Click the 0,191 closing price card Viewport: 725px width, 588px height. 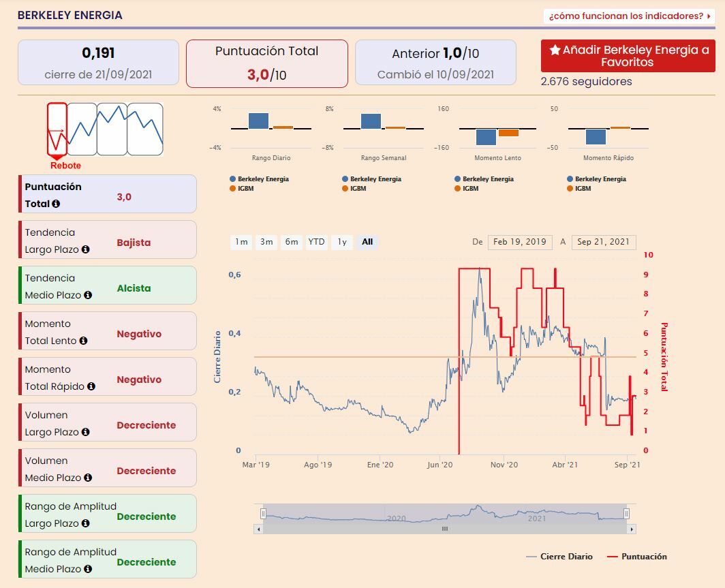pyautogui.click(x=99, y=63)
